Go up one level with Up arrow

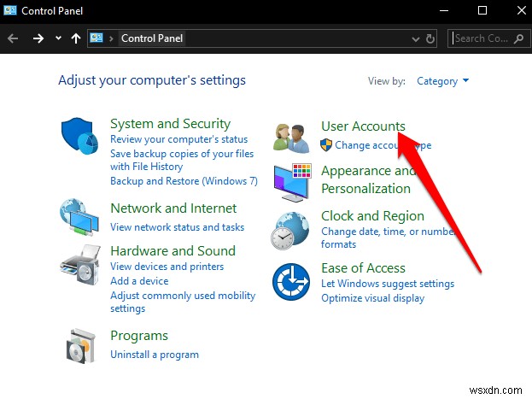point(76,38)
